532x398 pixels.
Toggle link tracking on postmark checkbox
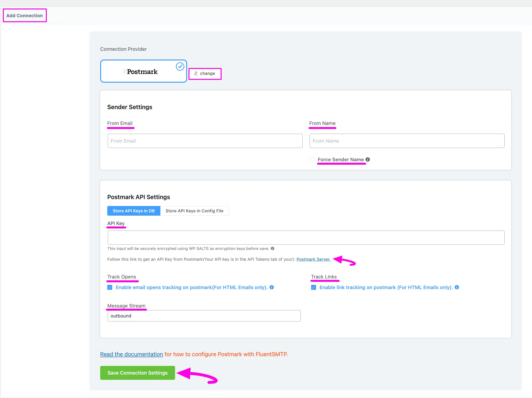coord(314,288)
